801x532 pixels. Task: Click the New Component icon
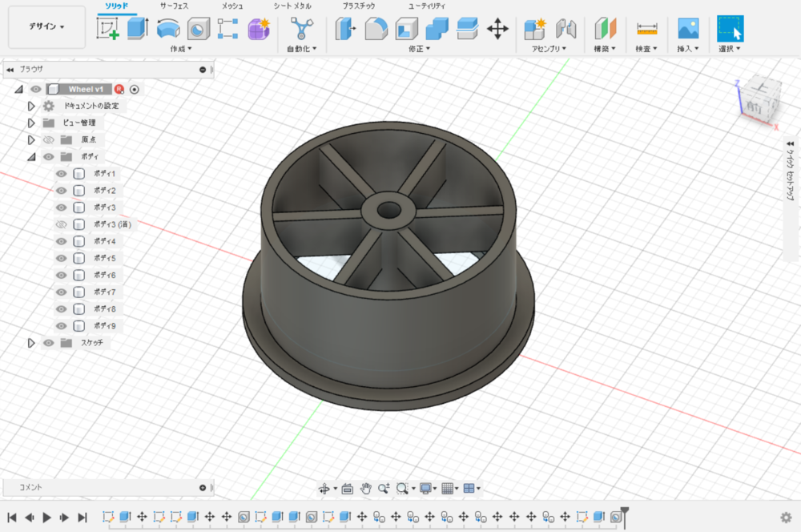click(535, 29)
